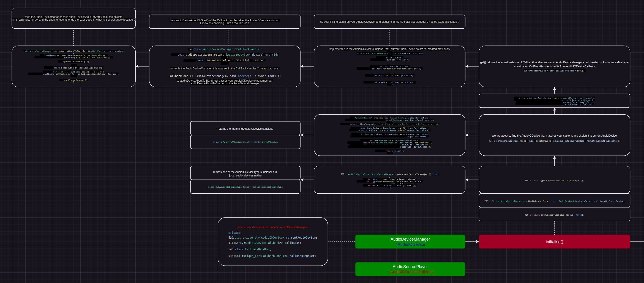Click the 'We are about to find the AudioIODevice' node
This screenshot has width=644, height=283.
[x=554, y=135]
